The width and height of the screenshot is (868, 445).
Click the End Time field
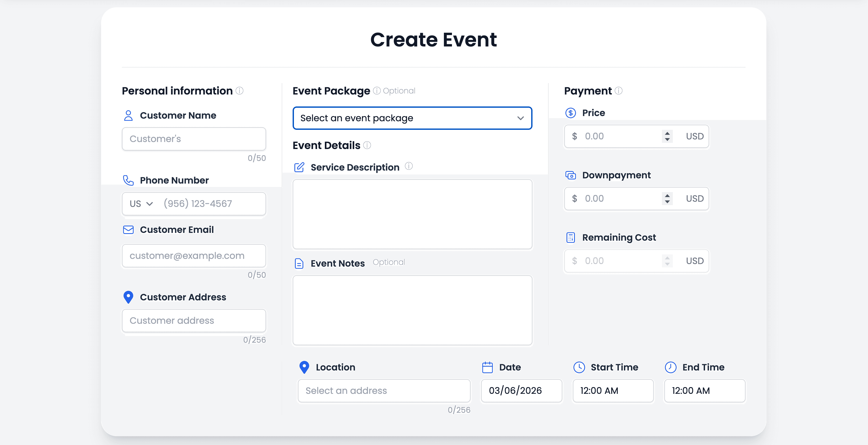704,390
